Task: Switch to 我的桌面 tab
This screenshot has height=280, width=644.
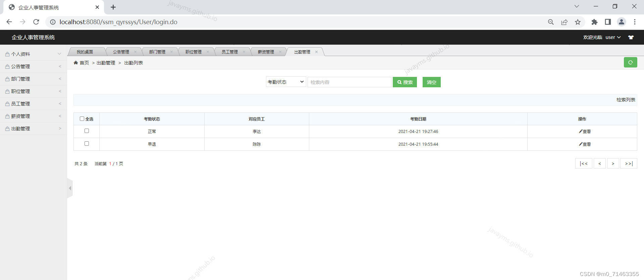Action: [85, 52]
